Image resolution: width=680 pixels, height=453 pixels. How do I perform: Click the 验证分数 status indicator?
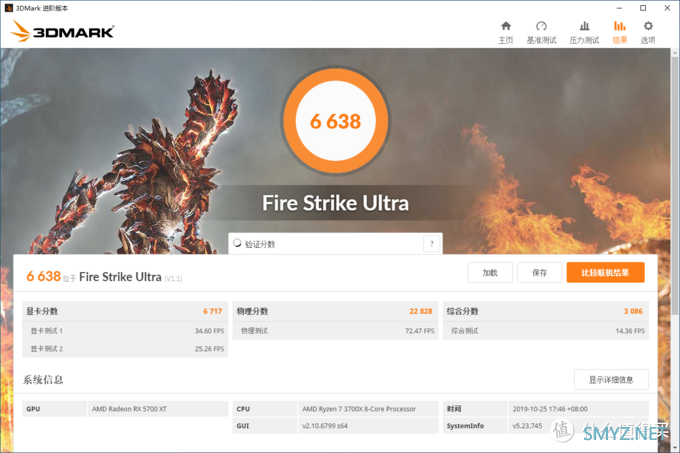click(x=237, y=243)
